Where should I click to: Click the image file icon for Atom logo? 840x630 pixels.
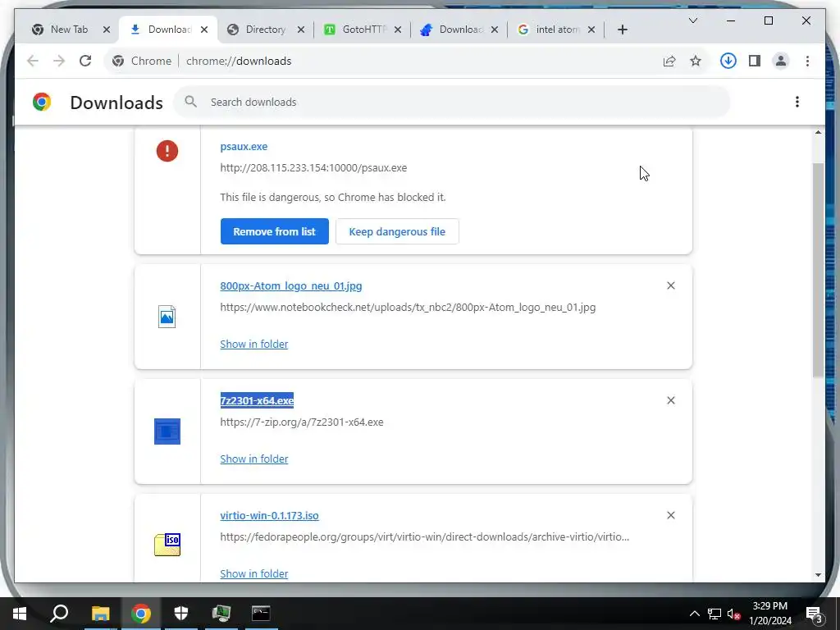[167, 317]
